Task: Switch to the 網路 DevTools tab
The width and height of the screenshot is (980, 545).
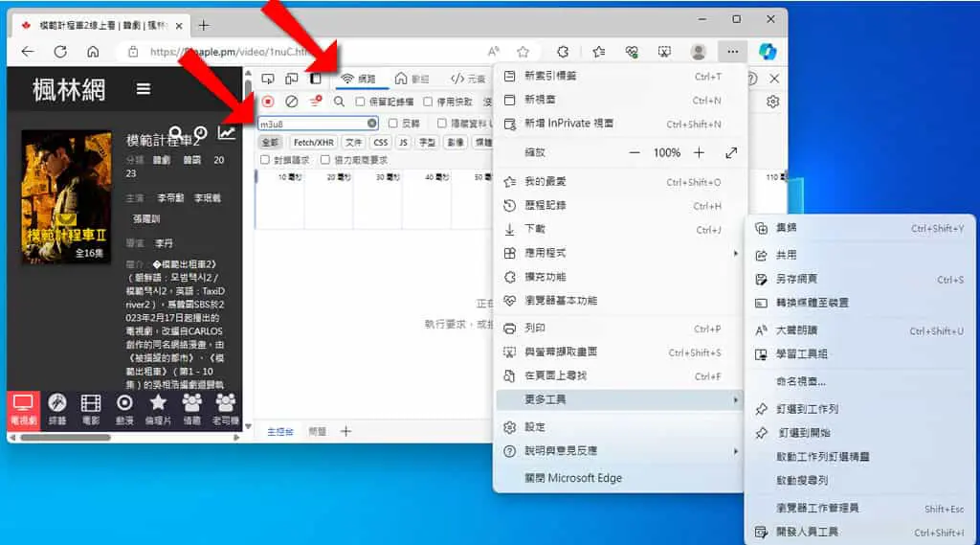Action: click(359, 79)
